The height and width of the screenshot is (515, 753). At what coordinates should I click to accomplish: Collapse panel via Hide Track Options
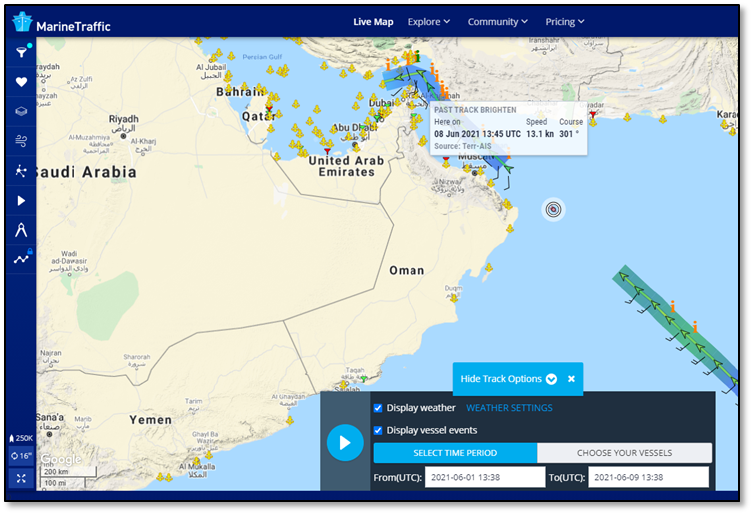pyautogui.click(x=509, y=379)
